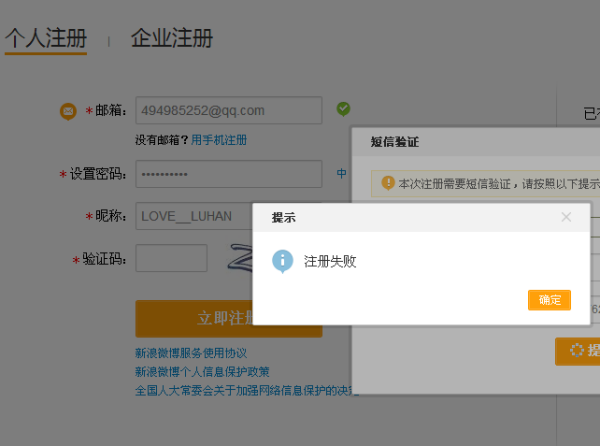The width and height of the screenshot is (600, 446).
Task: Click the 提示 dialog title
Action: click(x=284, y=218)
